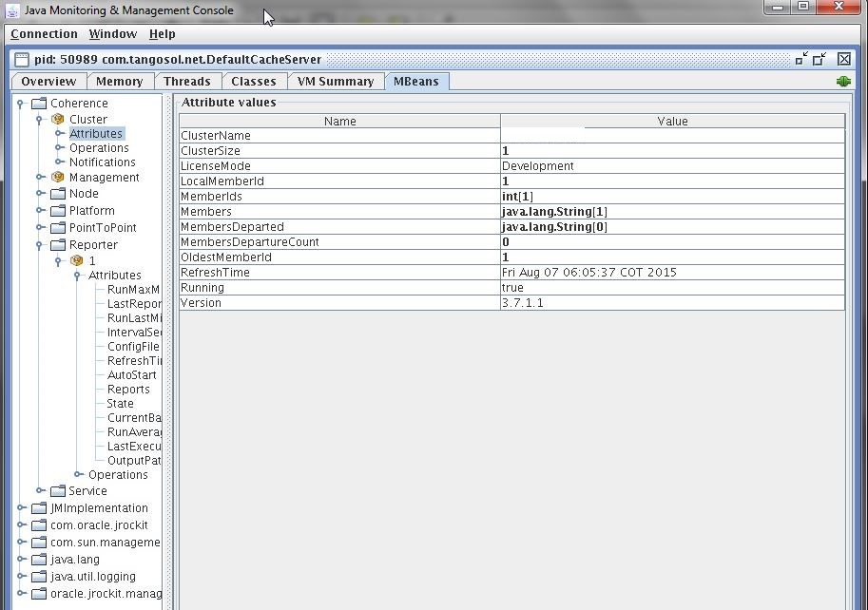
Task: Collapse the Reporter folder
Action: coord(39,245)
